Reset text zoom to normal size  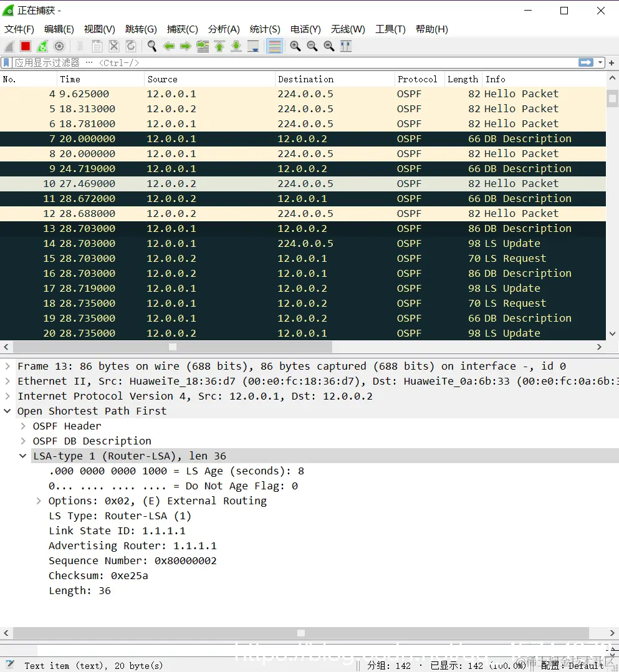(x=329, y=46)
